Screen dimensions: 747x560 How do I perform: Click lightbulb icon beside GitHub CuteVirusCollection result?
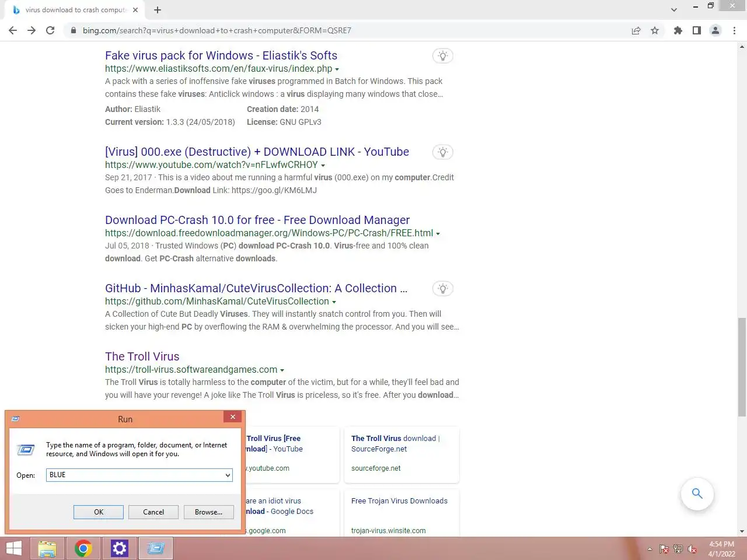[443, 289]
